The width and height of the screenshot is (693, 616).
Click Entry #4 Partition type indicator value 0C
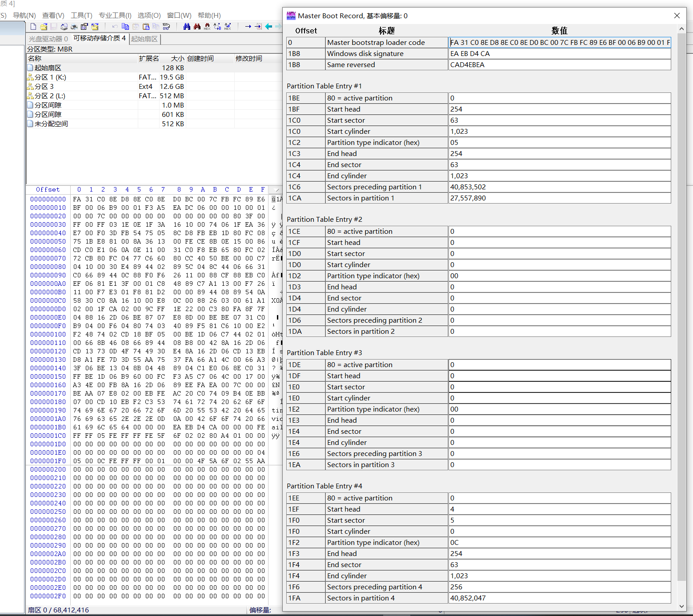[560, 543]
